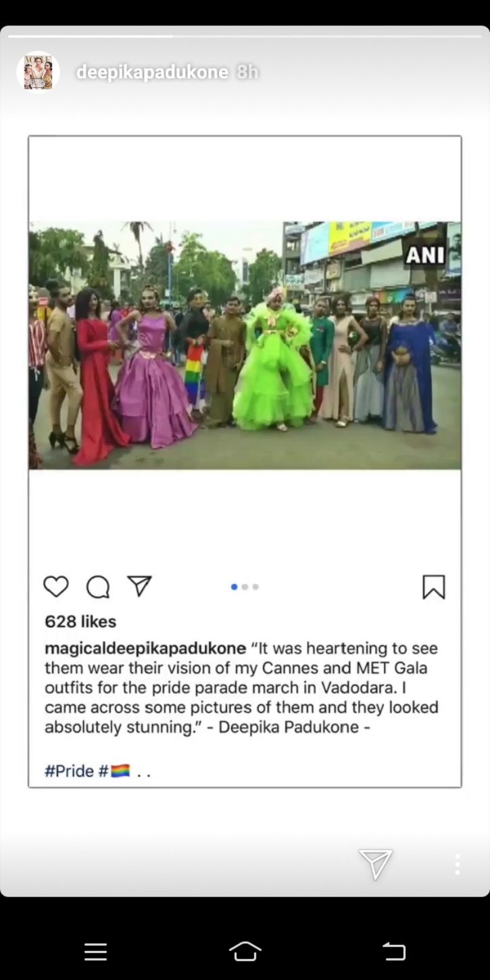Open Android recent apps menu button

tap(95, 952)
